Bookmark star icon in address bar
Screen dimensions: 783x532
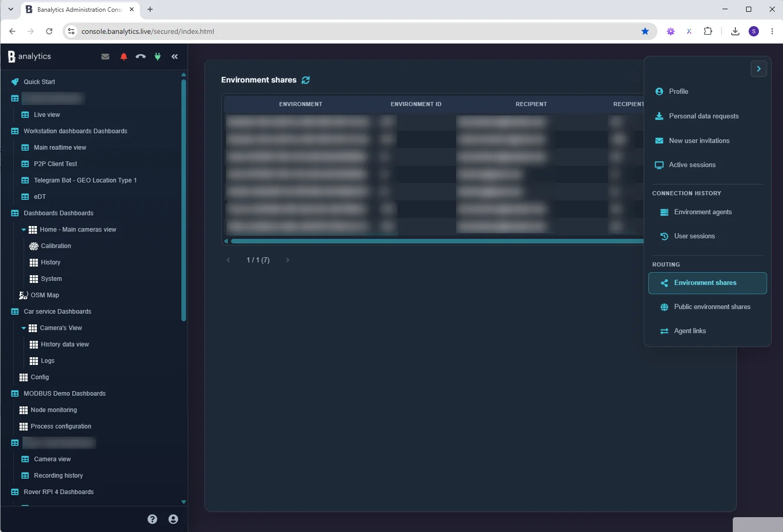[645, 31]
